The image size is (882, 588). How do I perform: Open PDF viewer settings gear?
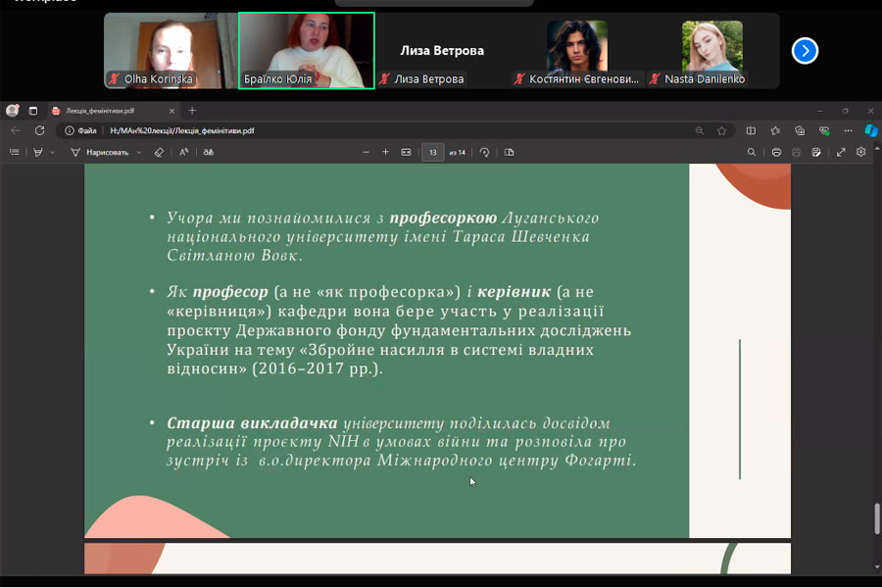860,152
